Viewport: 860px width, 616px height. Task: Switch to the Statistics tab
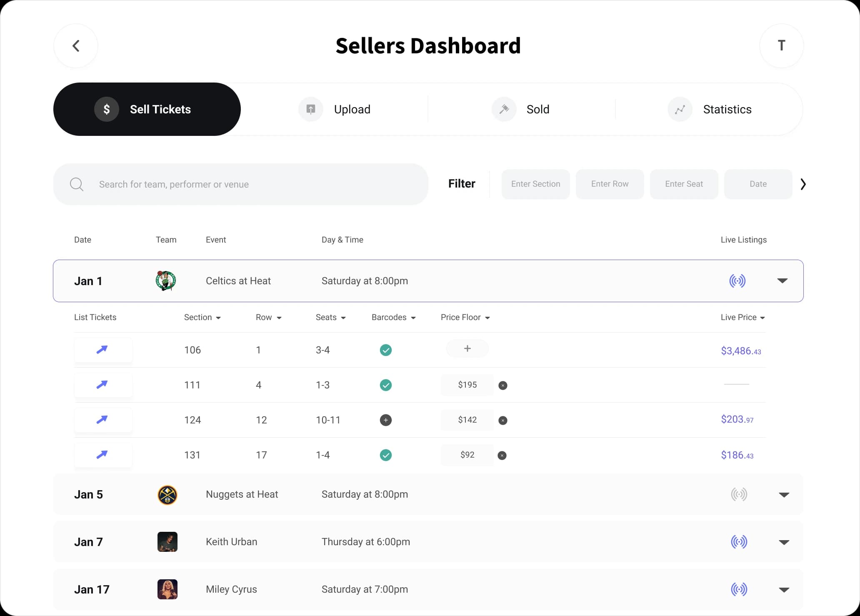point(727,109)
